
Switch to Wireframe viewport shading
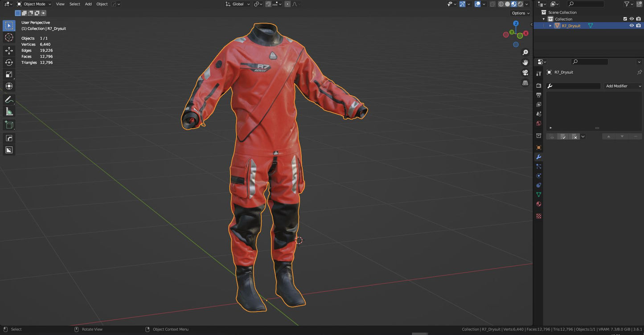(501, 4)
